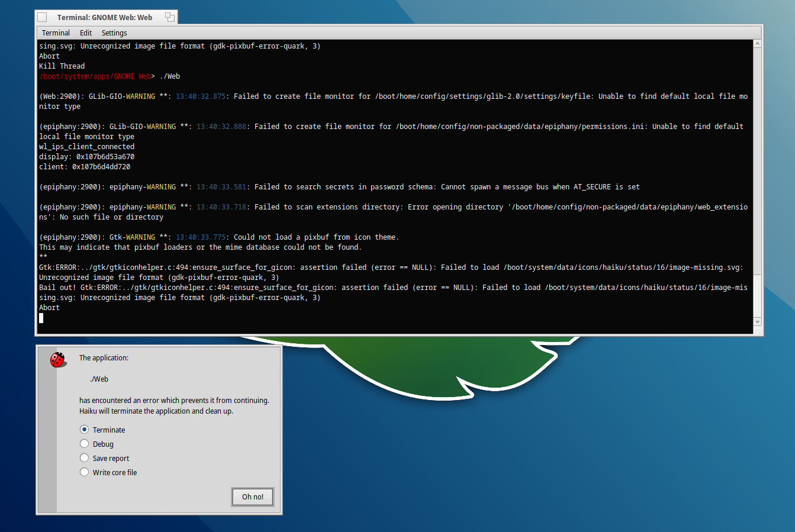
Task: Click the timestamp 13:40:32.875
Action: point(201,96)
